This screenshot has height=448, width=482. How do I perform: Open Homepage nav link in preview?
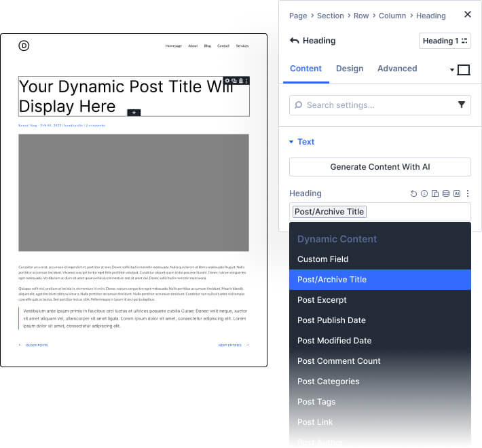[x=174, y=45]
